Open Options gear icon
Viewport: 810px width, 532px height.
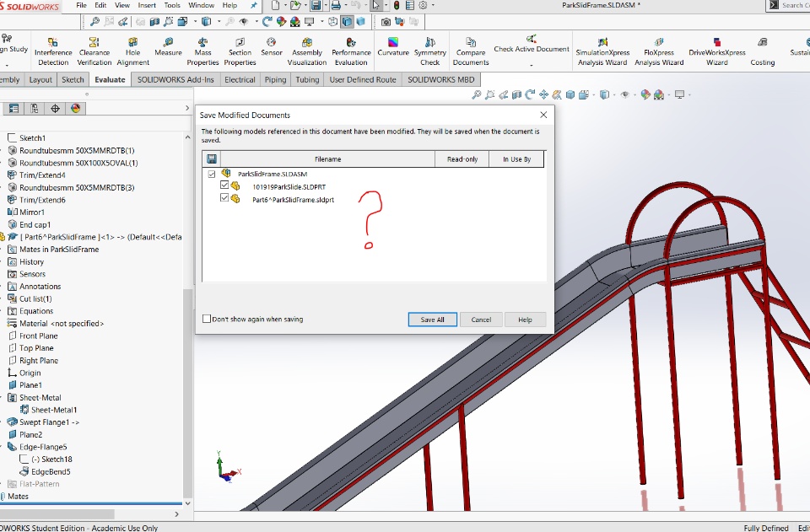point(423,6)
